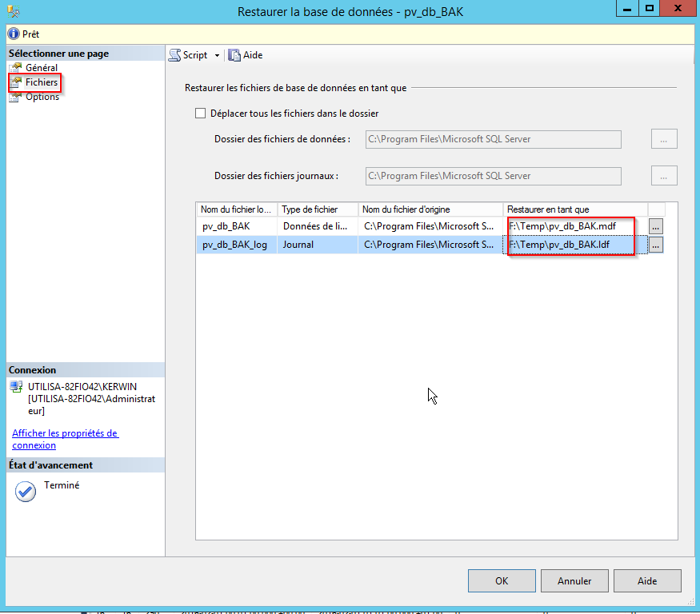This screenshot has height=614, width=700.
Task: Click the Aide button at bottom
Action: [647, 581]
